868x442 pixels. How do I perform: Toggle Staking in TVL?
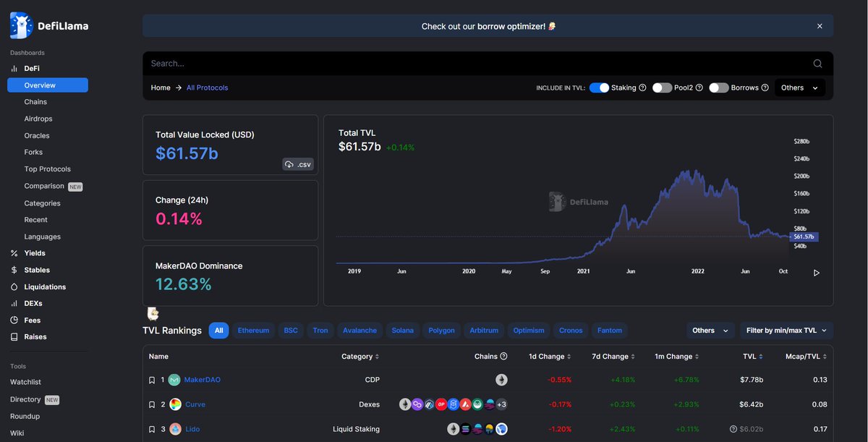pos(599,88)
